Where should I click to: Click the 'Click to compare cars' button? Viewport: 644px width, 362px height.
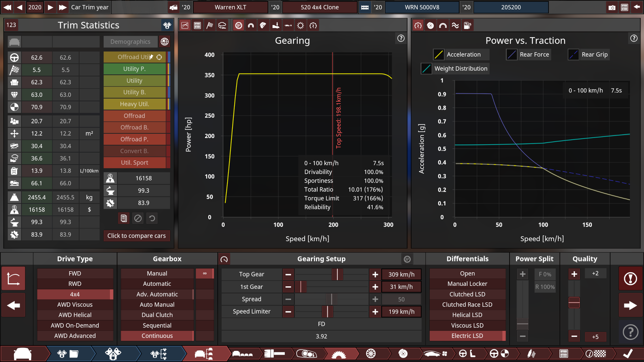point(136,236)
